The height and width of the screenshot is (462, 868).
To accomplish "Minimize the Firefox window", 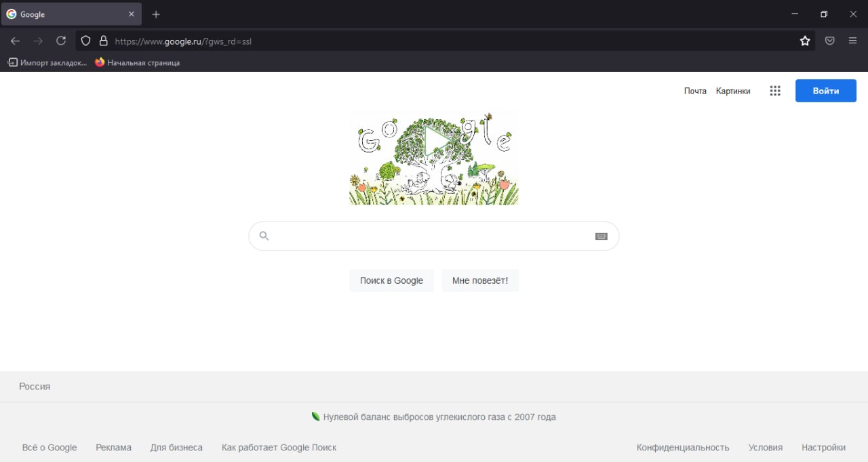I will click(x=795, y=14).
